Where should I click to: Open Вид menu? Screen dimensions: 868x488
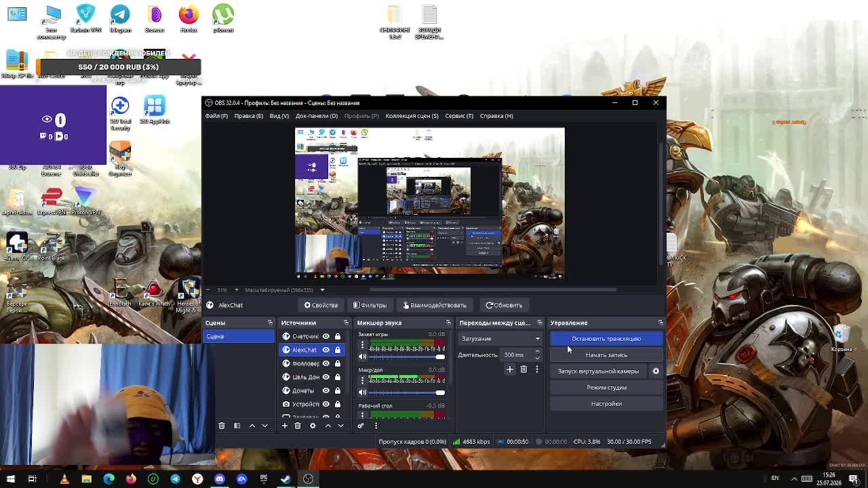[279, 116]
